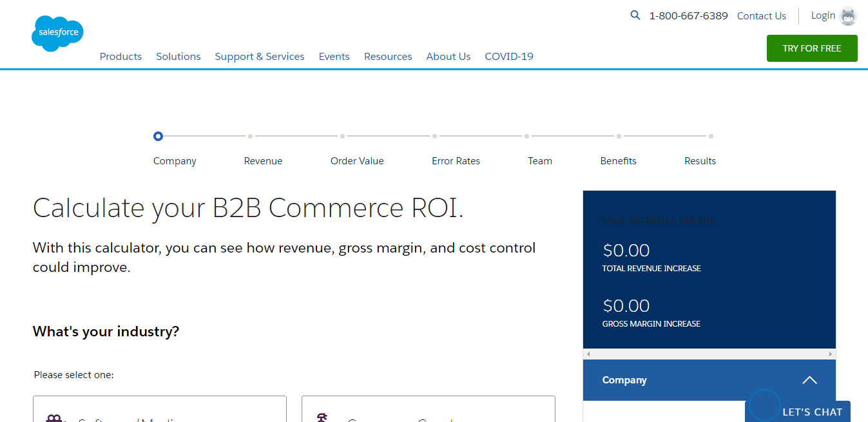Open the Contact Us link
This screenshot has width=868, height=422.
point(762,16)
